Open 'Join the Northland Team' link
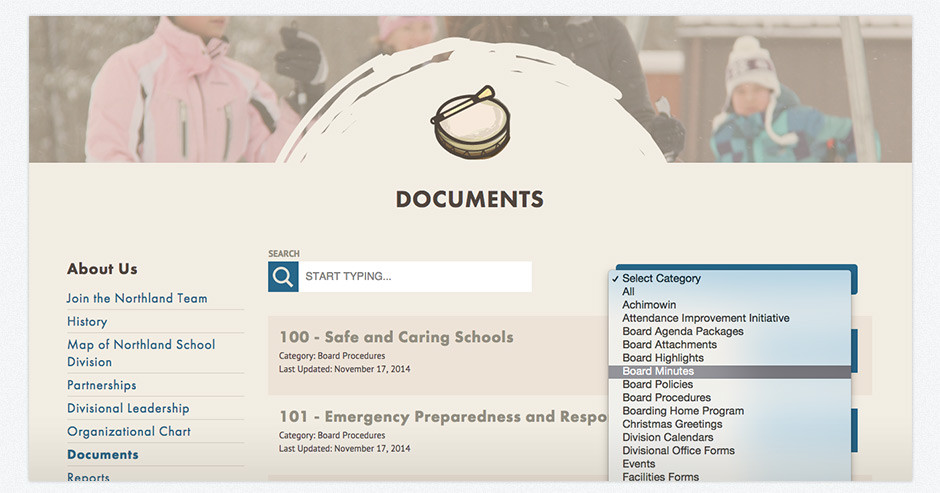 (137, 298)
